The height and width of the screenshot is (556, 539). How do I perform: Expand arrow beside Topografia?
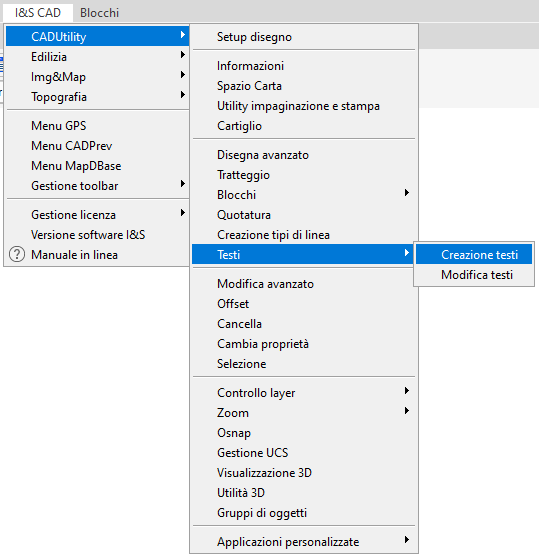click(x=183, y=94)
